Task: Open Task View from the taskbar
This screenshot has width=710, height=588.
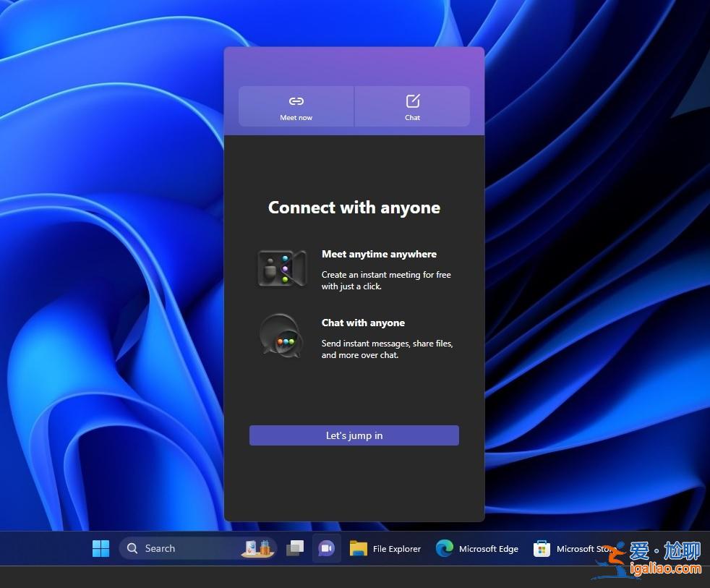Action: [295, 547]
